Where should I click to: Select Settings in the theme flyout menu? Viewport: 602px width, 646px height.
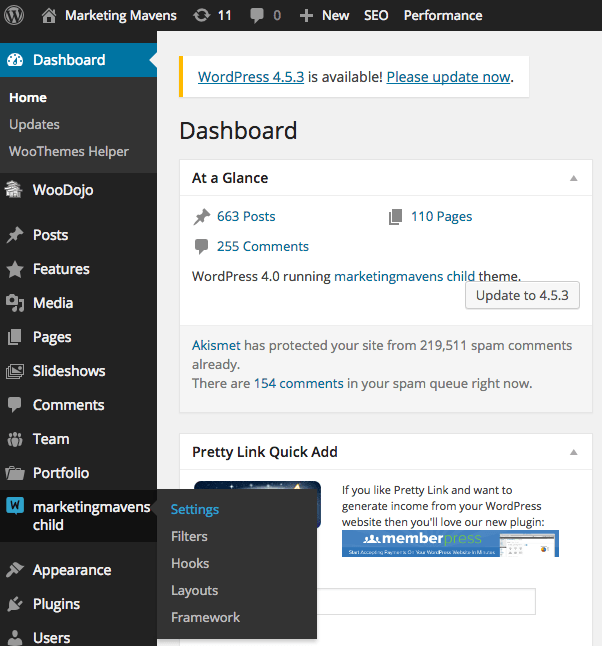coord(195,510)
